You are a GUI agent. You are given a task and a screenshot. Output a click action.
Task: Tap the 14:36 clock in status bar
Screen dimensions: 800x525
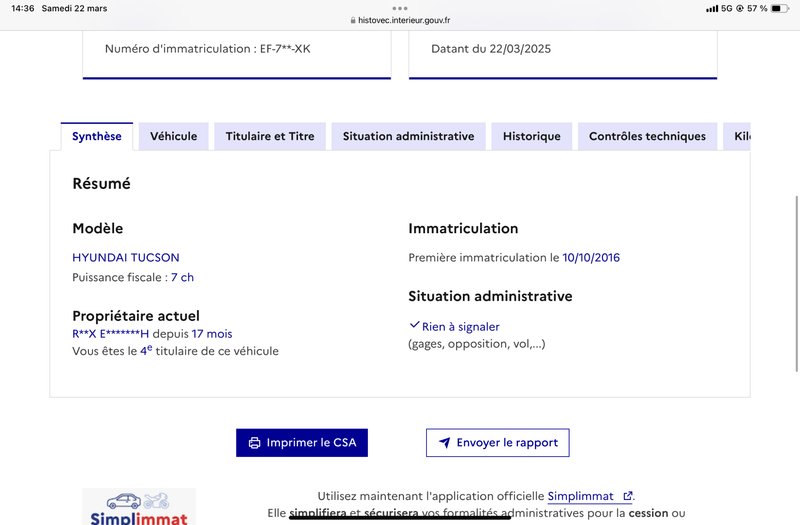pos(22,9)
